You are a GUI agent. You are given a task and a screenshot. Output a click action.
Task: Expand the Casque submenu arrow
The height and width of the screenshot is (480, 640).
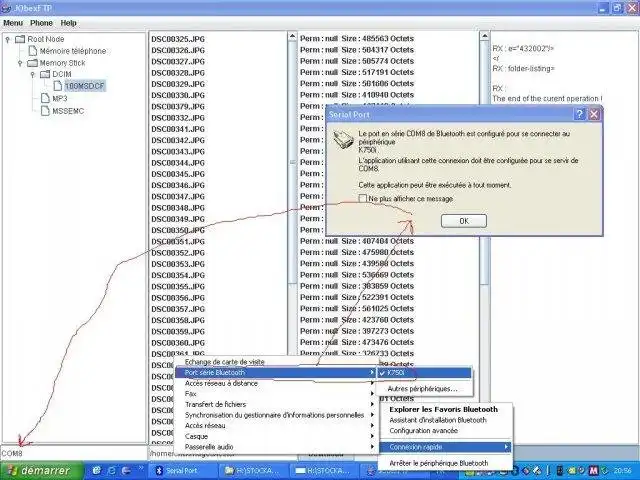pyautogui.click(x=372, y=436)
